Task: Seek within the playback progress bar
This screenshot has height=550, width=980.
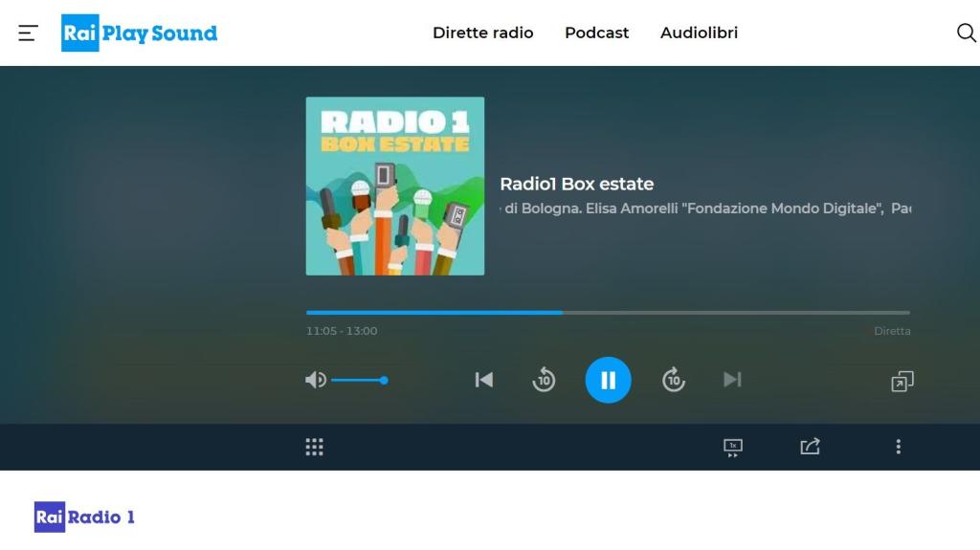Action: [608, 313]
